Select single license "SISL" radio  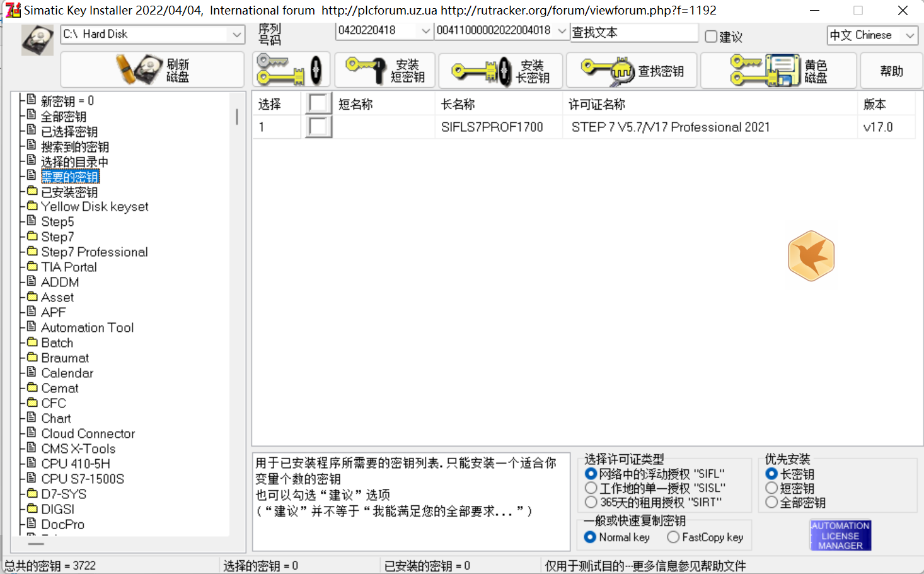pos(591,488)
